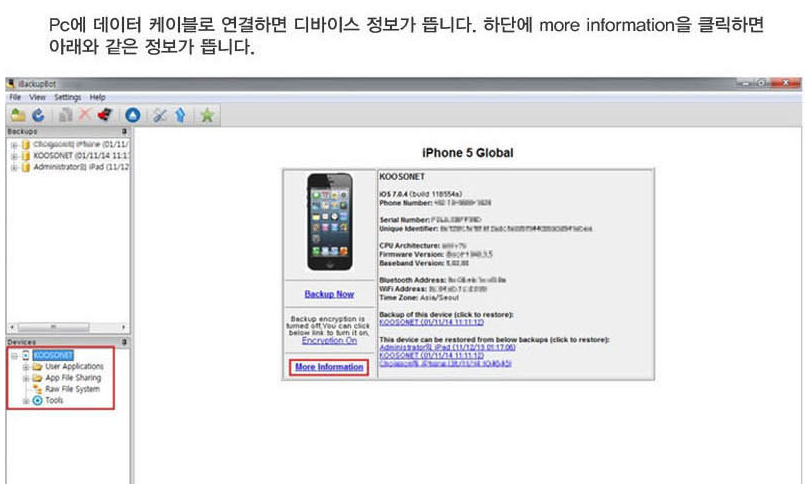Click the database icon of Administrator iPad backup
The image size is (808, 484).
[x=26, y=167]
